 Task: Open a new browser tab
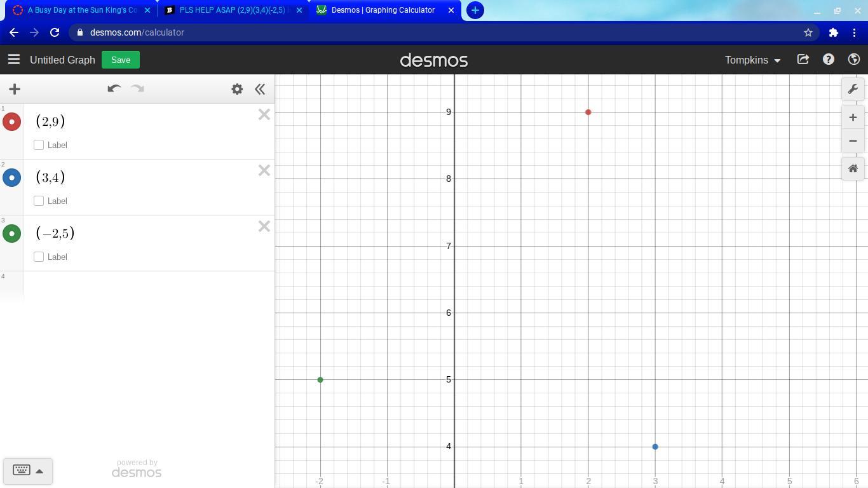(475, 10)
